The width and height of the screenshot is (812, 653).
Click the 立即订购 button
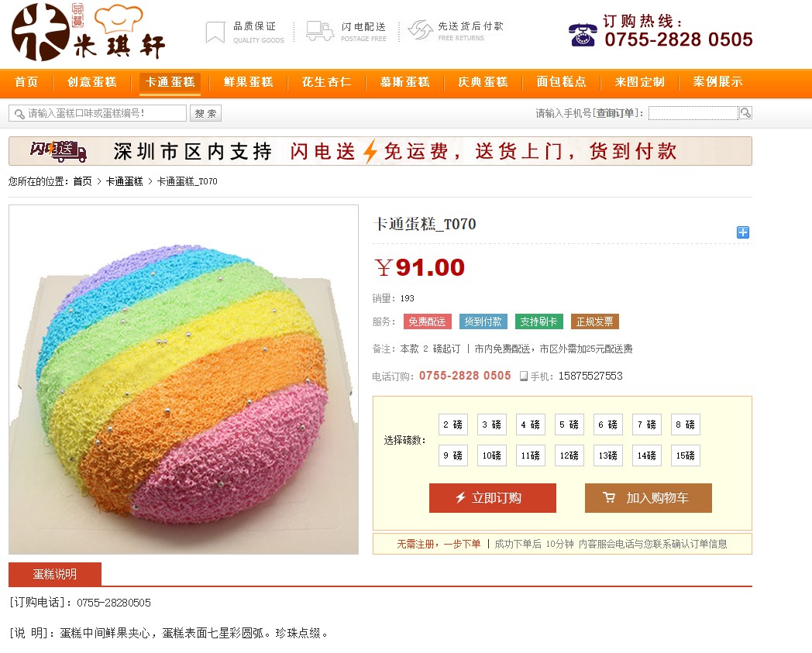493,498
